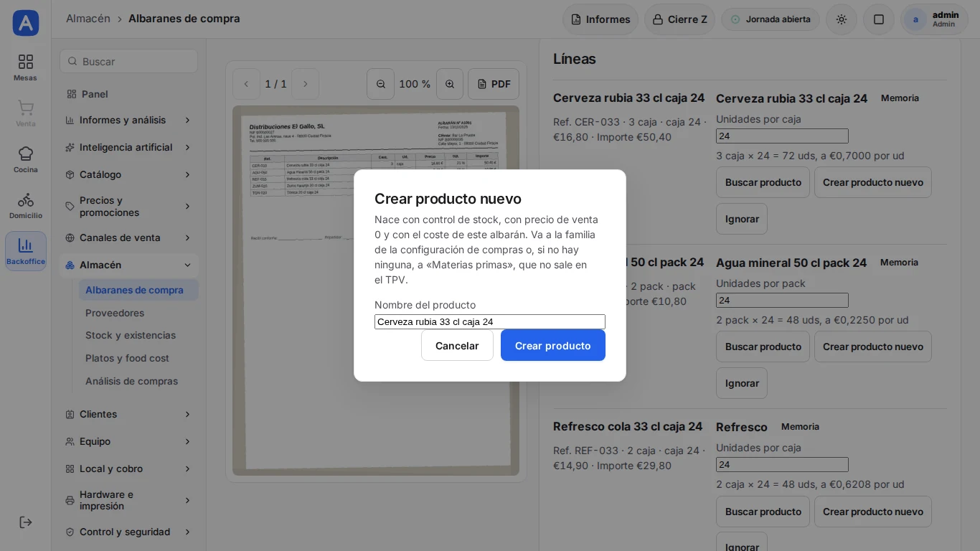The height and width of the screenshot is (551, 980).
Task: Click the square fullscreen icon button
Action: point(879,19)
